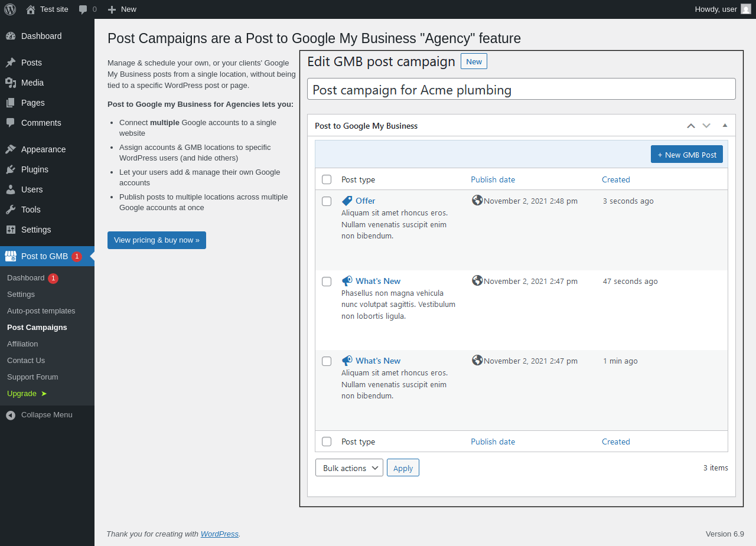756x546 pixels.
Task: Open Auto-post templates submenu item
Action: coord(41,311)
